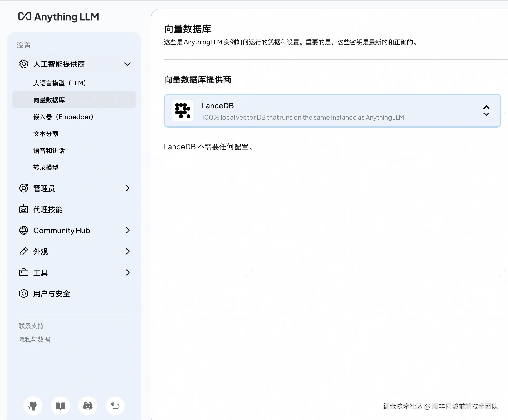Viewport: 508px width, 420px height.
Task: Open 嵌入器 (Embedder) settings
Action: pyautogui.click(x=74, y=117)
